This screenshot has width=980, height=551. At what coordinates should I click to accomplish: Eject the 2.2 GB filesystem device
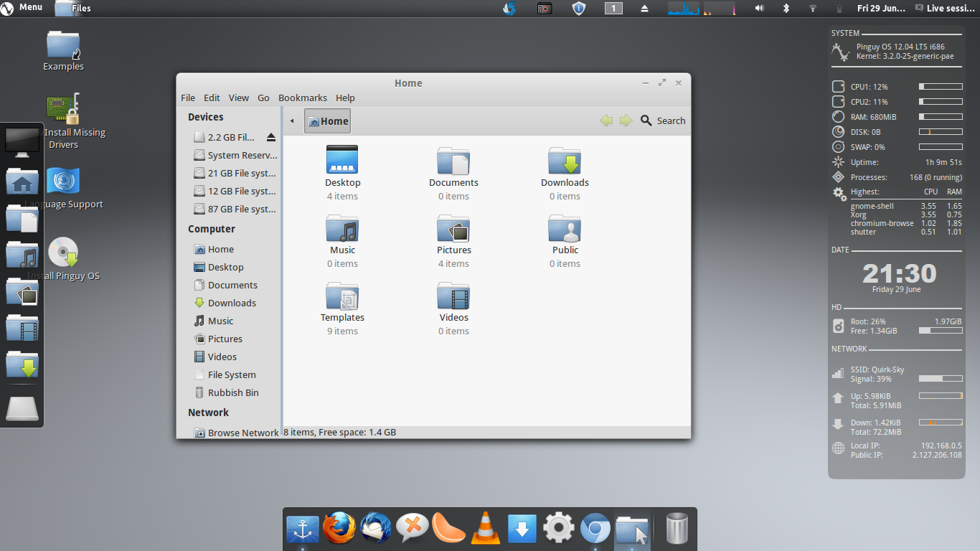[x=271, y=137]
